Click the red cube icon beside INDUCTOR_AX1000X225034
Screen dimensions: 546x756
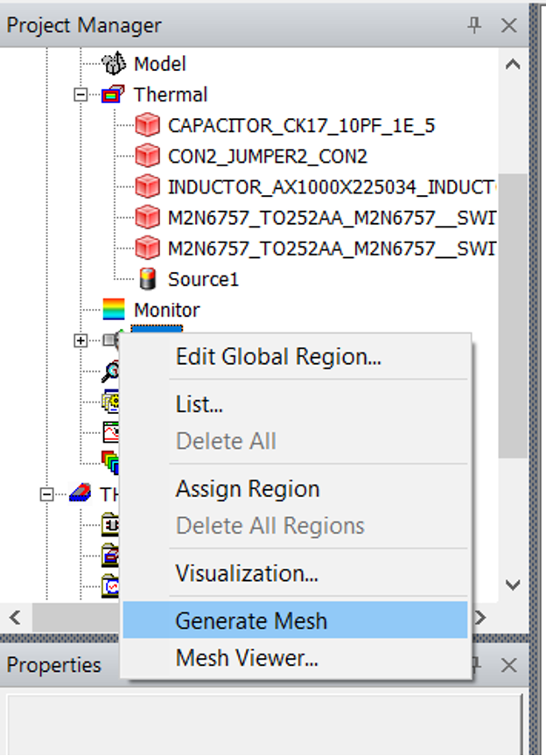(147, 187)
